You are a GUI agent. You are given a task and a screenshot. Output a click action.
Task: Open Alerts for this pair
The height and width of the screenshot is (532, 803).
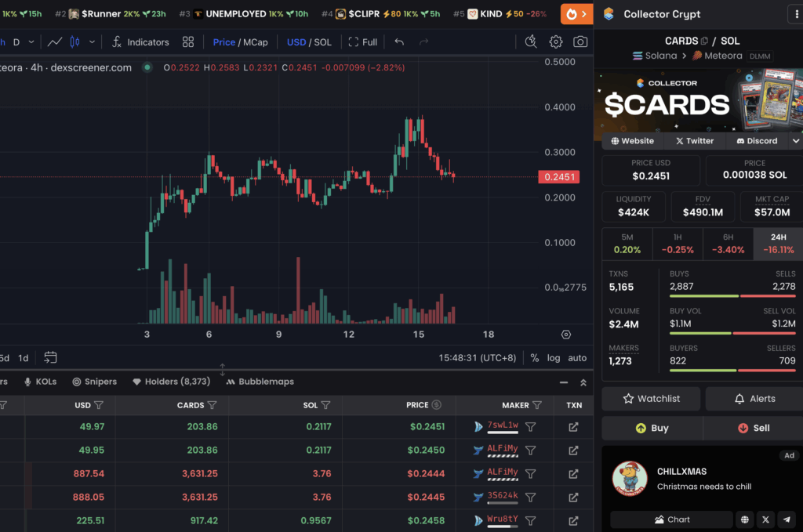pyautogui.click(x=754, y=399)
